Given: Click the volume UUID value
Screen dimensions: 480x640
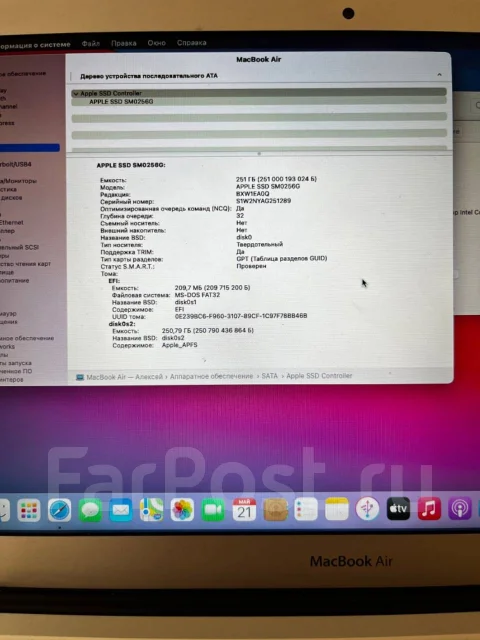Looking at the screenshot, I should (x=241, y=316).
